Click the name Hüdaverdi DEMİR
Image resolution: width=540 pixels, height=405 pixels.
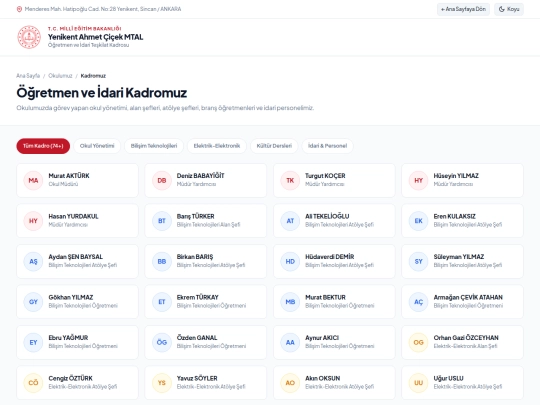[x=330, y=257]
